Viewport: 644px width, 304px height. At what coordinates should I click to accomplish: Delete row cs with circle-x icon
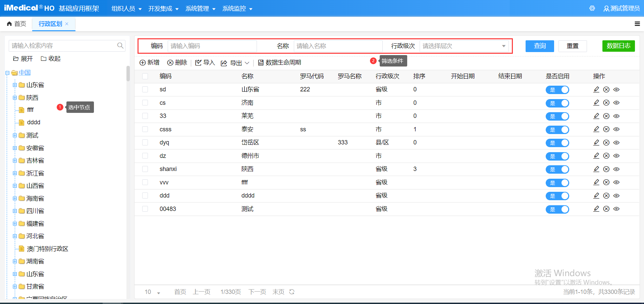tap(606, 103)
